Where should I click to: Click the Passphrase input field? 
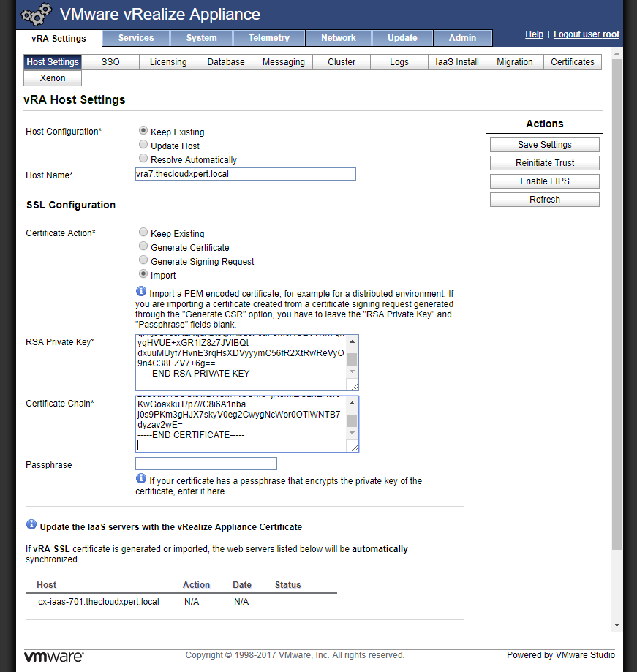pyautogui.click(x=206, y=464)
